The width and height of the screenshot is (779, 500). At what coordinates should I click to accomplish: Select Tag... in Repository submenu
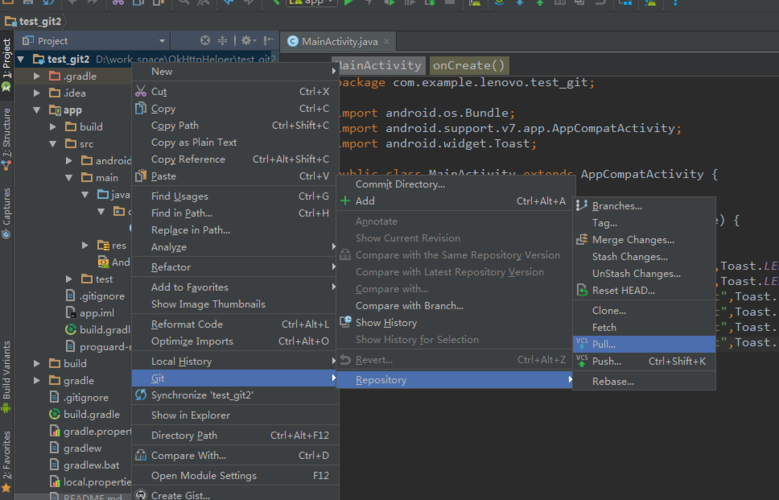(x=644, y=223)
